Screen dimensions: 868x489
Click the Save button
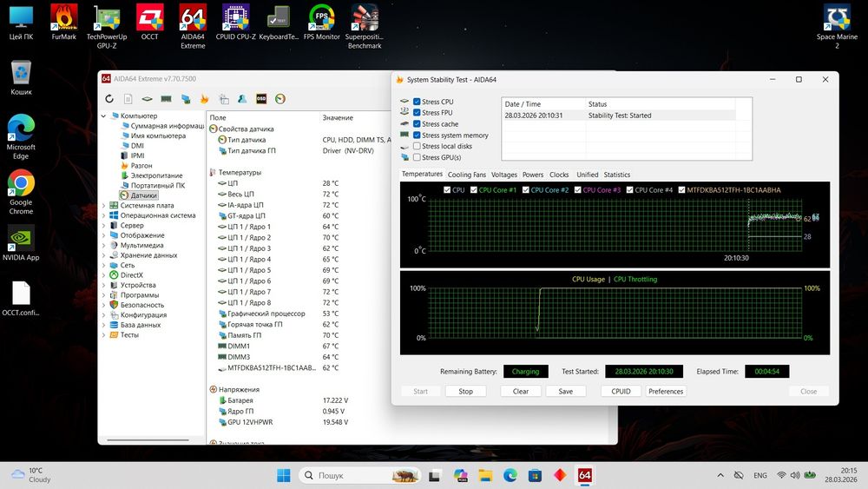(x=565, y=391)
